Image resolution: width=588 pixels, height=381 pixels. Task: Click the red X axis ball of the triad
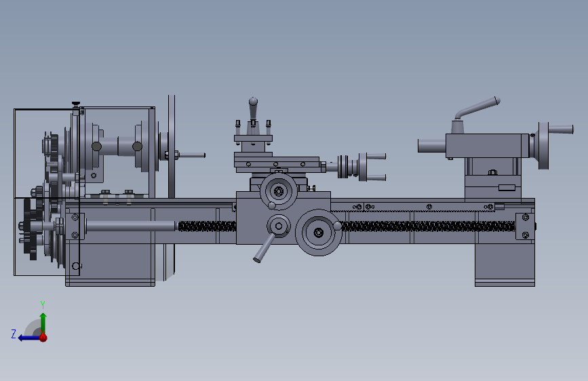[x=43, y=338]
